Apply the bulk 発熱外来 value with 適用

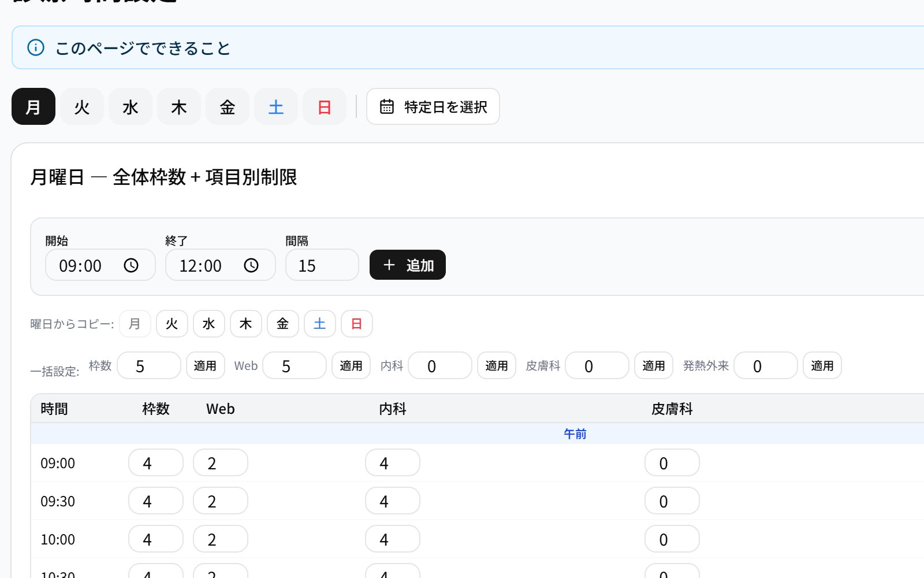coord(822,365)
